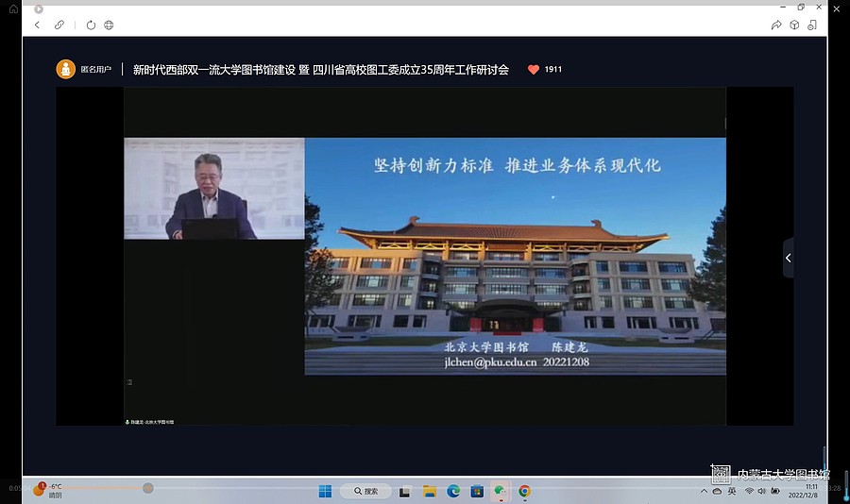850x504 pixels.
Task: Click the taskbar 搜索 search box
Action: [x=365, y=491]
